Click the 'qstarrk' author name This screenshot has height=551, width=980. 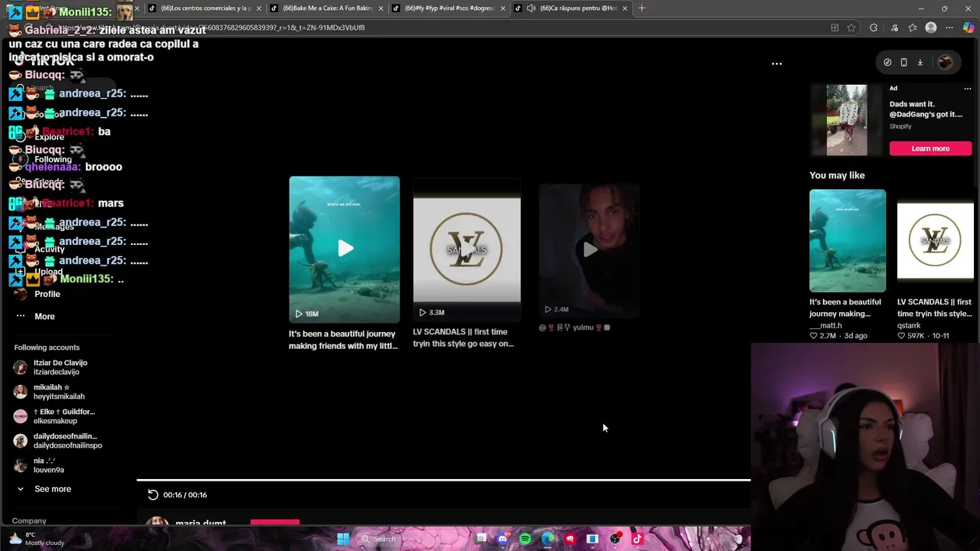909,325
